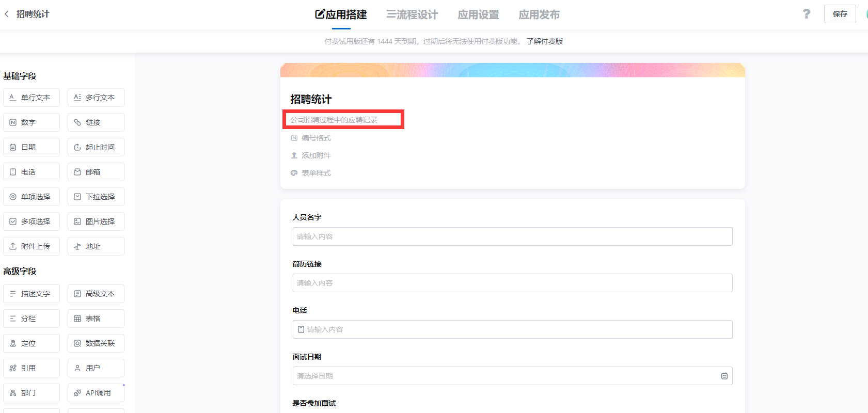The image size is (868, 413).
Task: Focus the 人员名字 input field
Action: [x=513, y=236]
